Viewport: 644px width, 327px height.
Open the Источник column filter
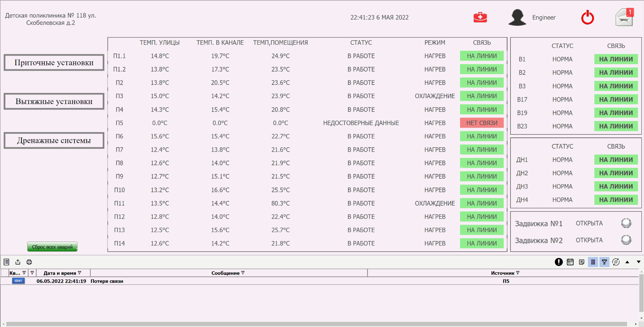tap(518, 273)
